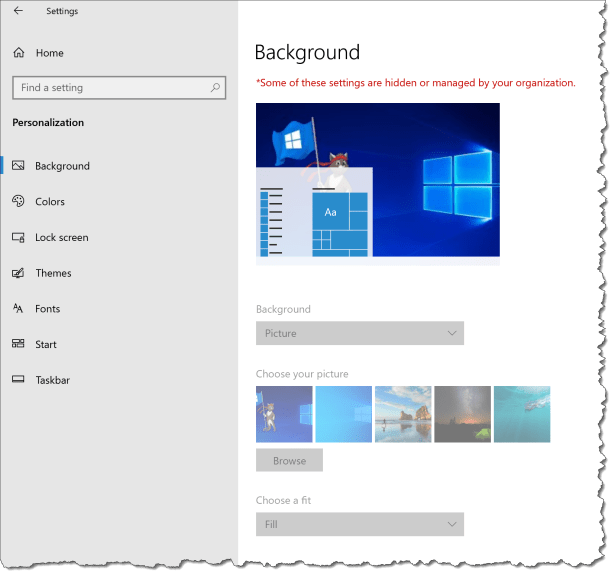The image size is (615, 576).
Task: Select the light blue Windows wallpaper thumbnail
Action: click(344, 414)
